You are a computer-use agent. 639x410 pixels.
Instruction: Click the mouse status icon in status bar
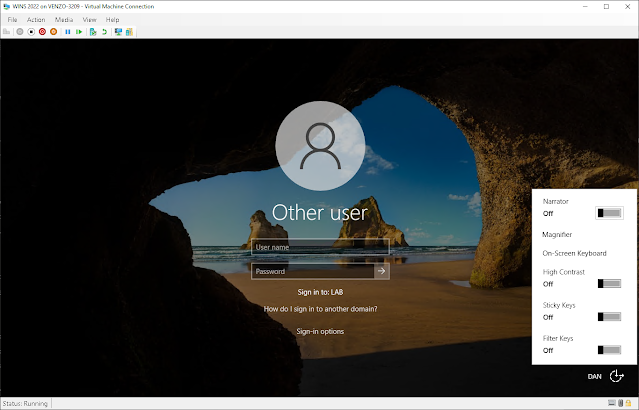(x=621, y=403)
